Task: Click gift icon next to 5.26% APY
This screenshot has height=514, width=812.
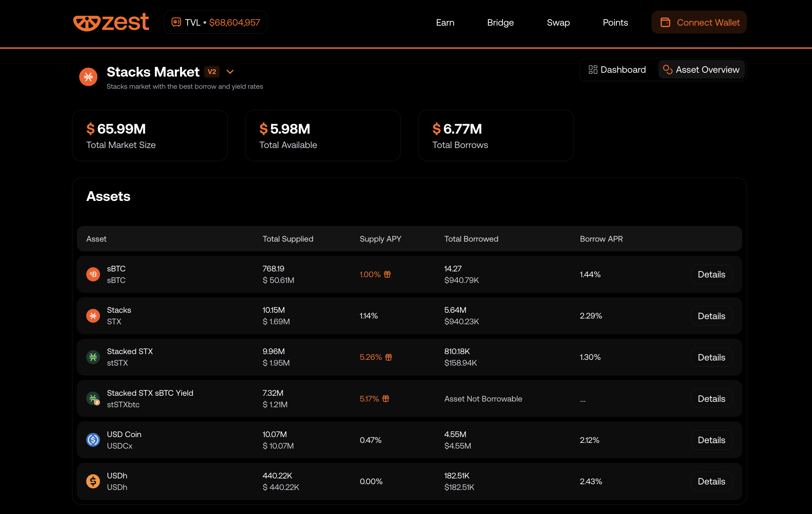Action: point(388,357)
